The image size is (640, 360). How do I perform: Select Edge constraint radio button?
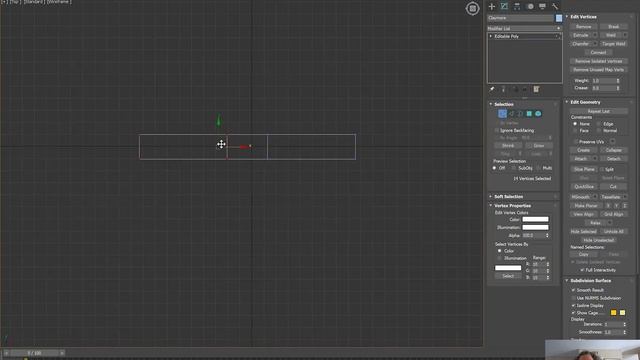tap(599, 124)
